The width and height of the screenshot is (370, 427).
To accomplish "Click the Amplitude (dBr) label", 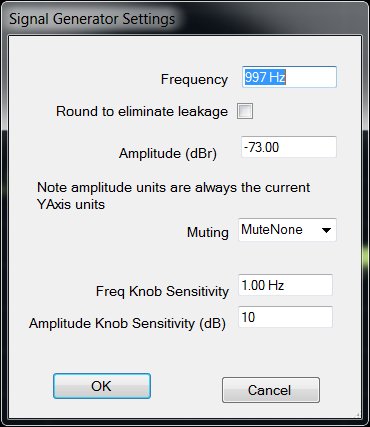I will [x=168, y=154].
